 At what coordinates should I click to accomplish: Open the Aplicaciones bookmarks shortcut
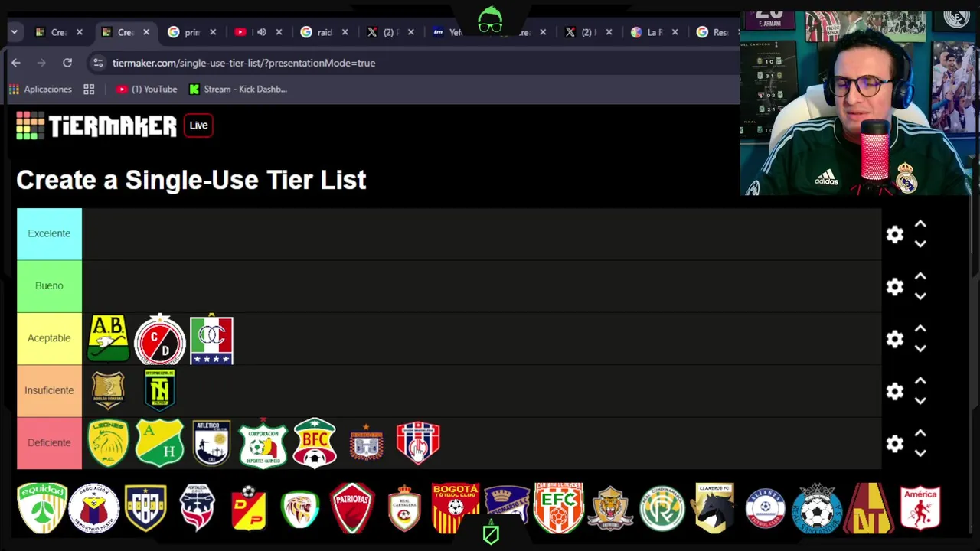pos(40,90)
